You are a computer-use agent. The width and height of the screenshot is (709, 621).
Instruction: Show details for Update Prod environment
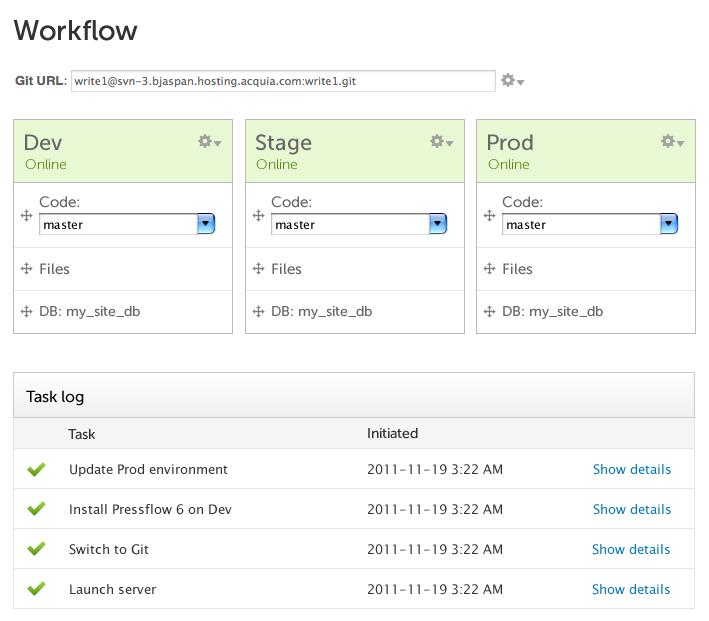(x=631, y=469)
